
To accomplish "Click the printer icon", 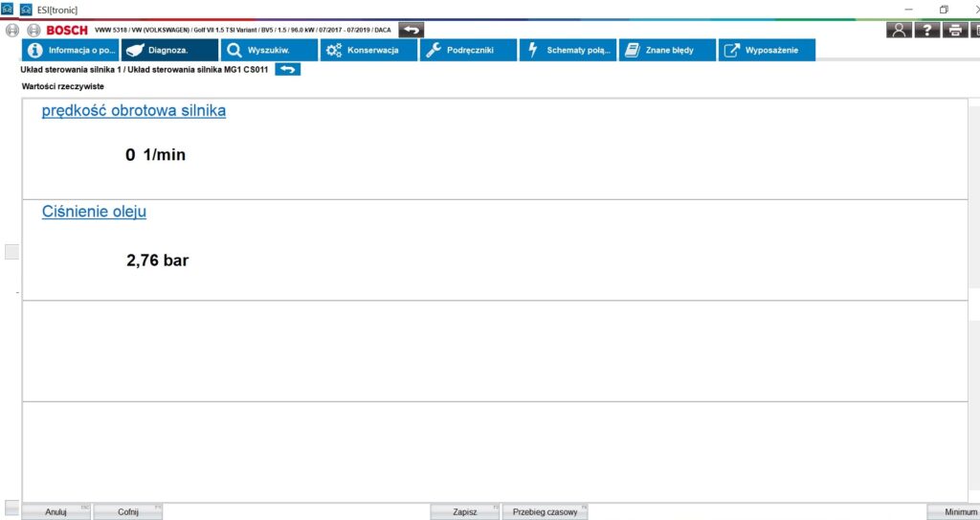I will pos(954,30).
